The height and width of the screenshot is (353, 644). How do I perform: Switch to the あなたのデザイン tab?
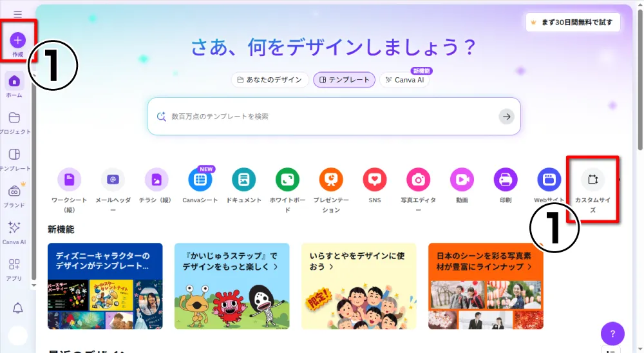pos(269,80)
